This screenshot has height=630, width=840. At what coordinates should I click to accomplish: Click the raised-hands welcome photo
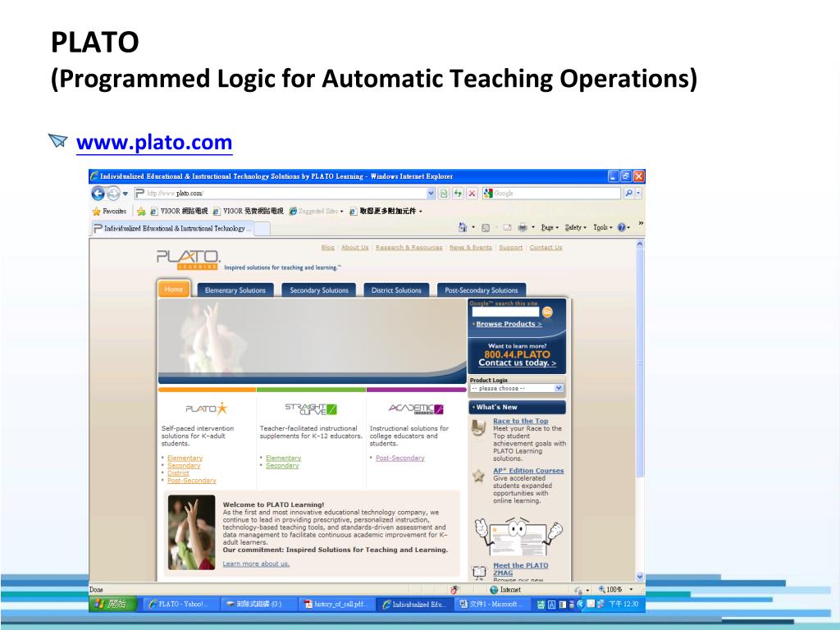coord(191,532)
